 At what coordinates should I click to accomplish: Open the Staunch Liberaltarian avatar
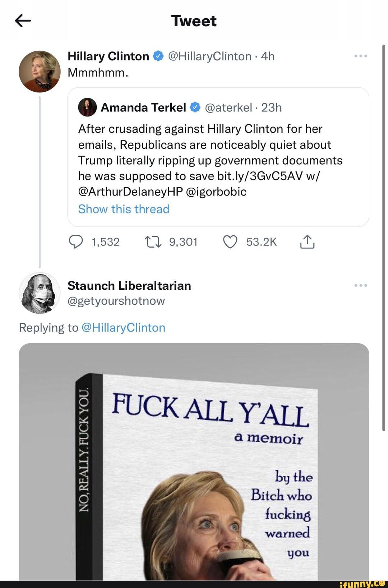(40, 293)
